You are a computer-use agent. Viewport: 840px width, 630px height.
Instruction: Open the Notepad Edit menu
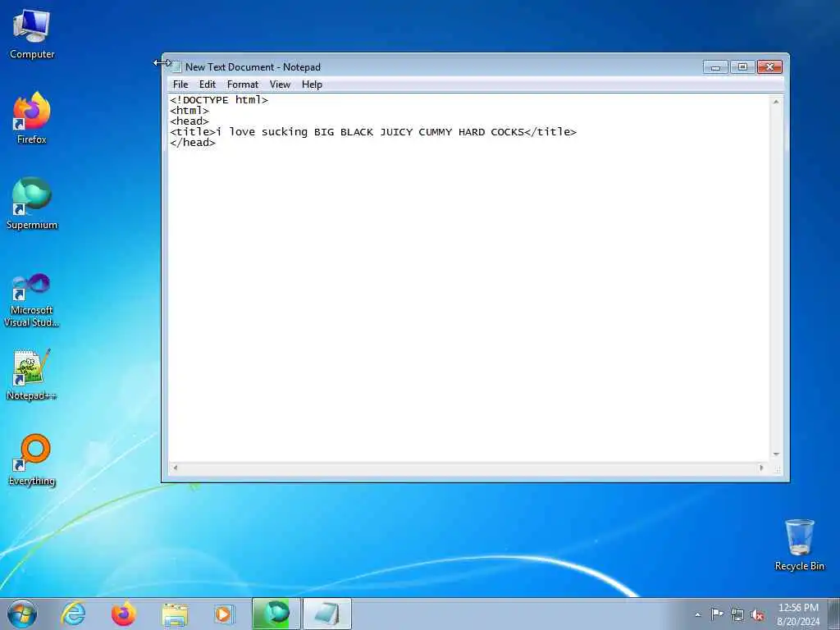pos(208,84)
